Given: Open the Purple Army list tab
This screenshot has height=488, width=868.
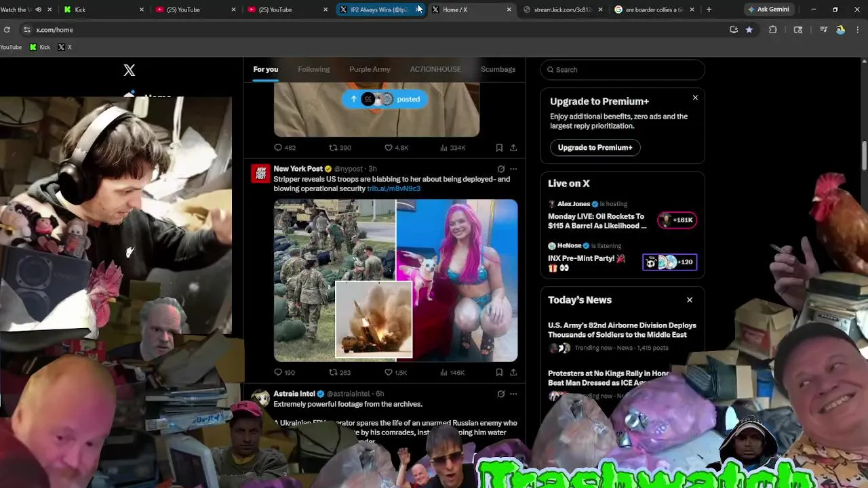Looking at the screenshot, I should coord(370,69).
